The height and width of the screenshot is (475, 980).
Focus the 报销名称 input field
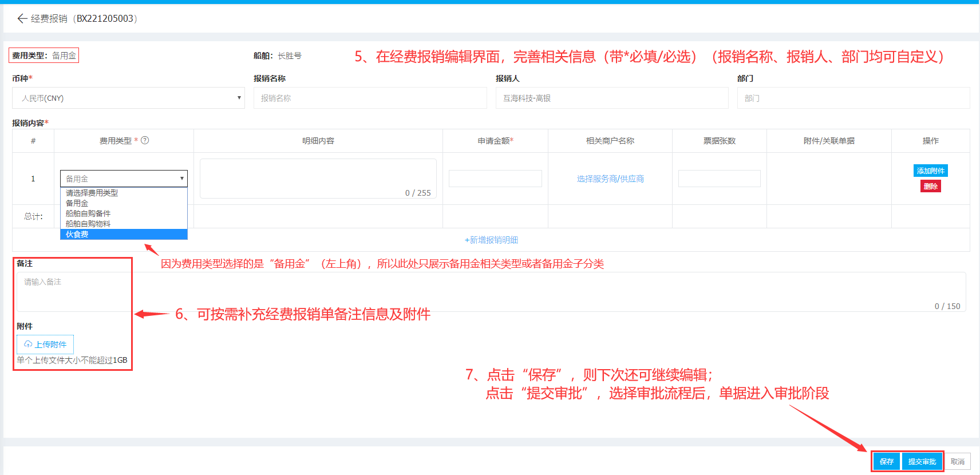370,98
